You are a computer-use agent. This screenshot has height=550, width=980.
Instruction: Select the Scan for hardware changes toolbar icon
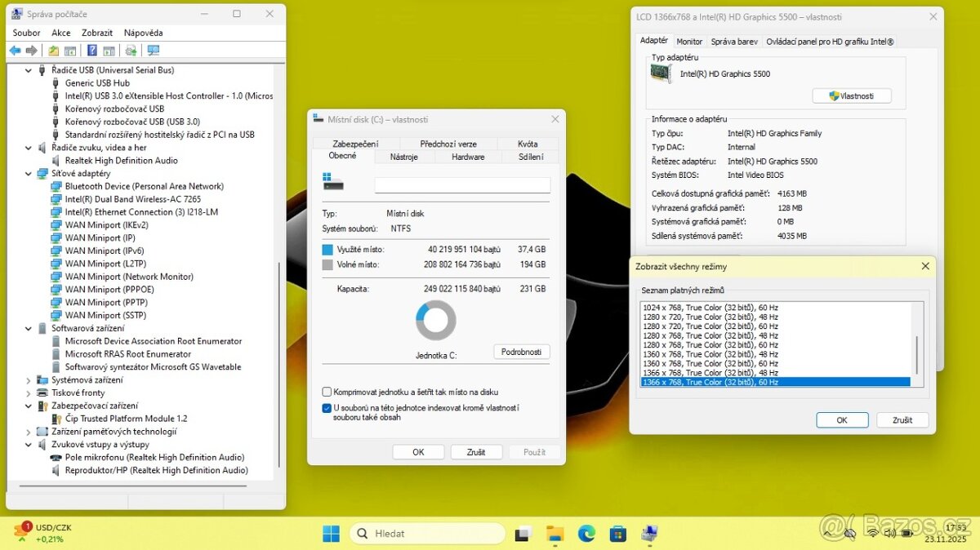131,50
